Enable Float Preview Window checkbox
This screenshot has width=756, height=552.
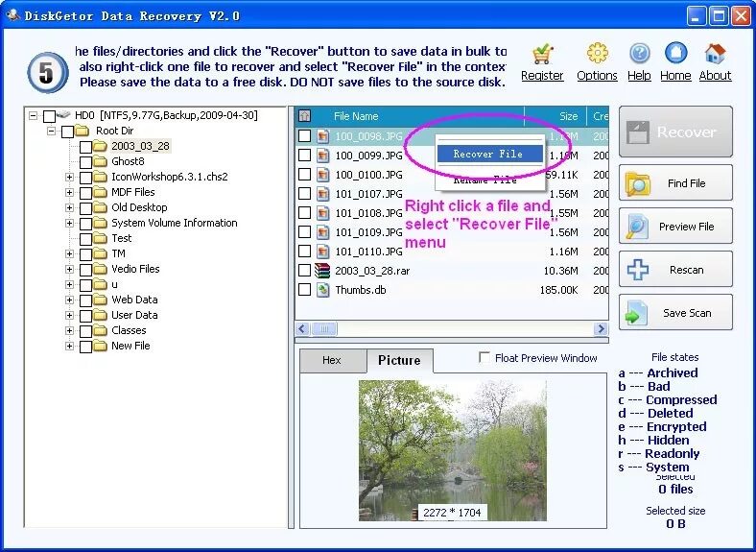pyautogui.click(x=484, y=357)
